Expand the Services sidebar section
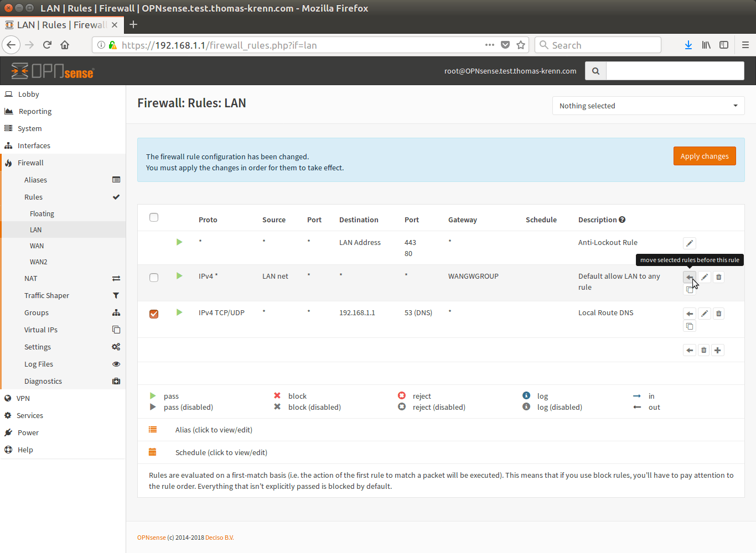 click(30, 415)
